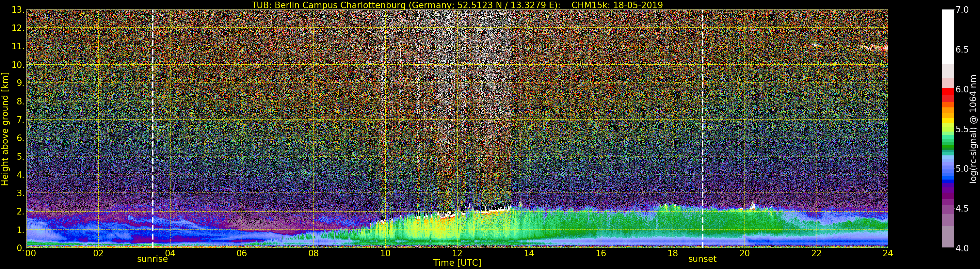Click the height axis tick label '8.'

(20, 102)
